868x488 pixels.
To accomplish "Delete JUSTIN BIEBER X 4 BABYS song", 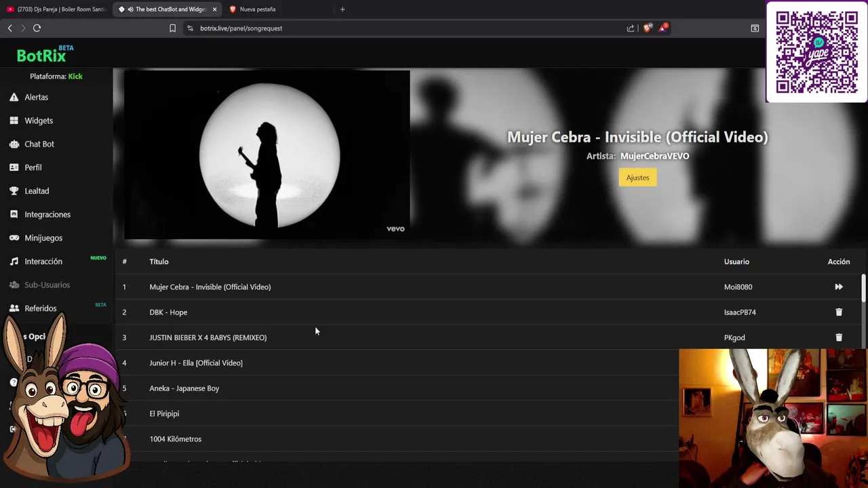I will coord(839,338).
